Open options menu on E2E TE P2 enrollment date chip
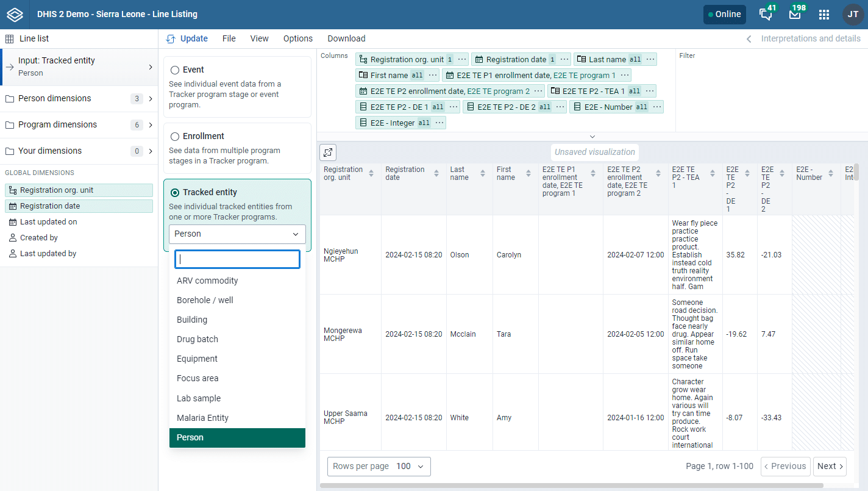868x491 pixels. click(538, 91)
